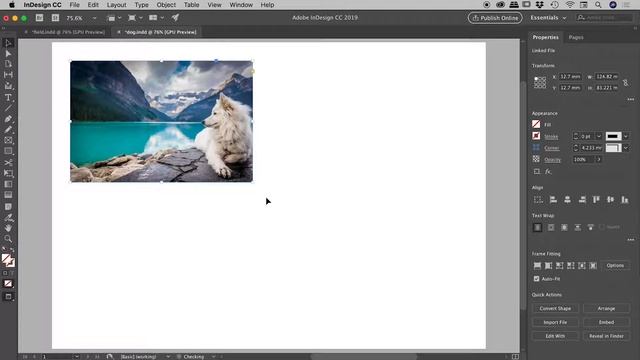Click the dog and lake image

(161, 122)
